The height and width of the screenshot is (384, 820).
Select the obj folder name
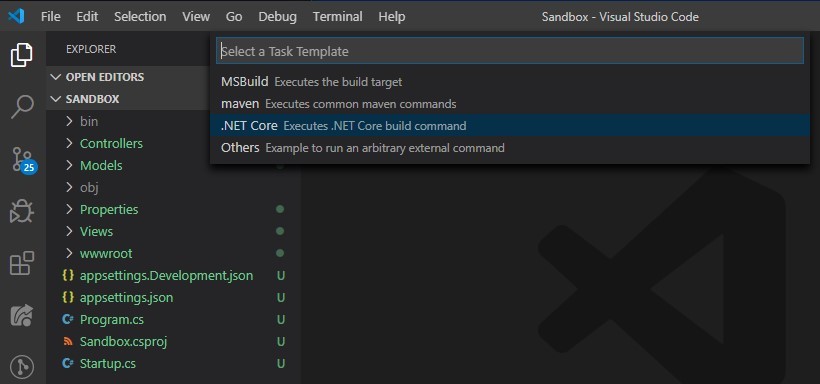[89, 187]
